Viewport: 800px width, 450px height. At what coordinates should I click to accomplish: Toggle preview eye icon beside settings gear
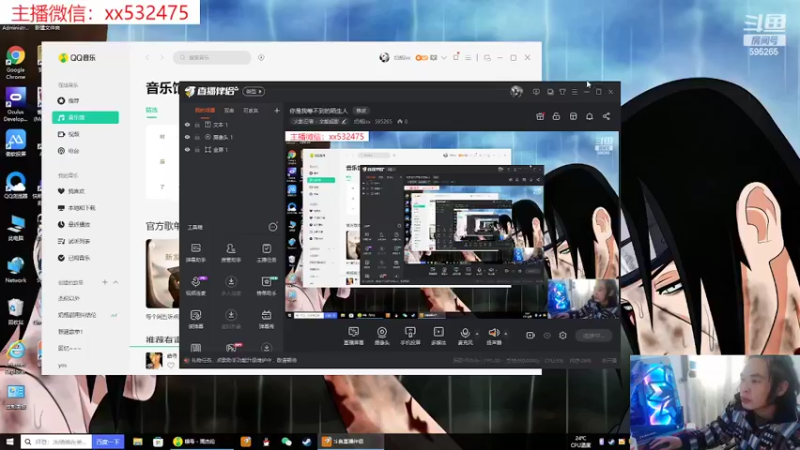(x=547, y=336)
